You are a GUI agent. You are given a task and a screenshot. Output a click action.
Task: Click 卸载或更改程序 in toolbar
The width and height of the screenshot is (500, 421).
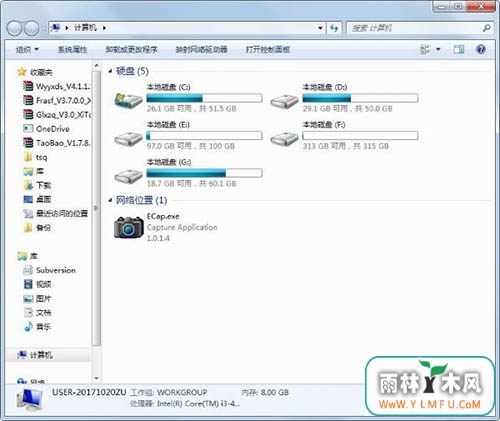pyautogui.click(x=131, y=50)
